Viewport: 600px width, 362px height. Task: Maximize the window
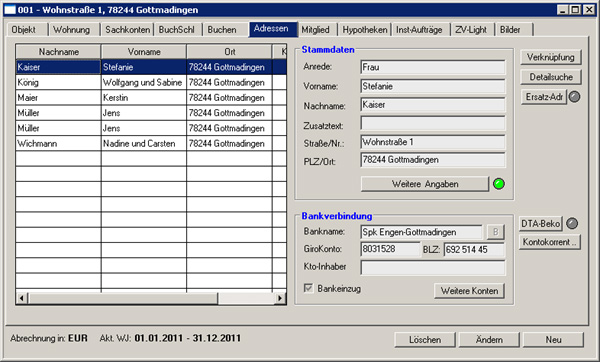click(x=575, y=10)
